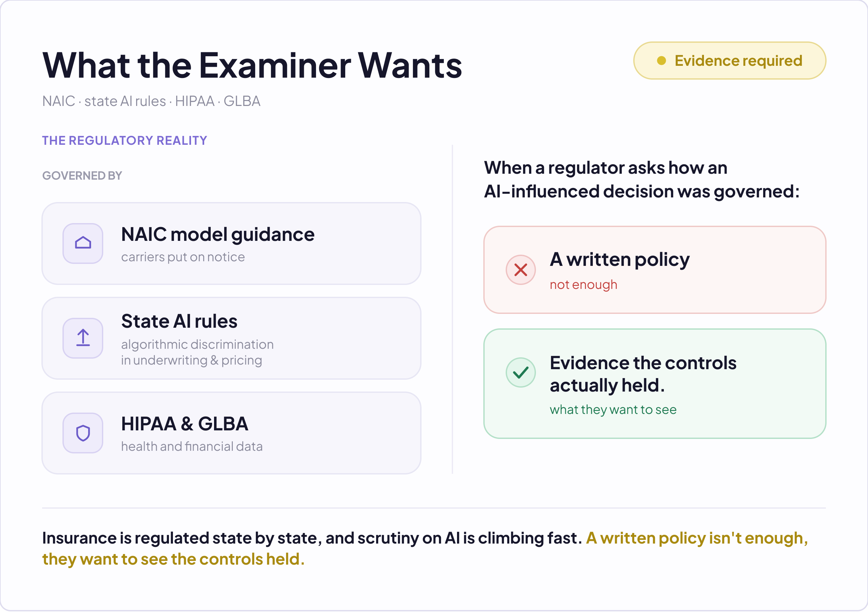Click the yellow dot in Evidence required badge

661,61
